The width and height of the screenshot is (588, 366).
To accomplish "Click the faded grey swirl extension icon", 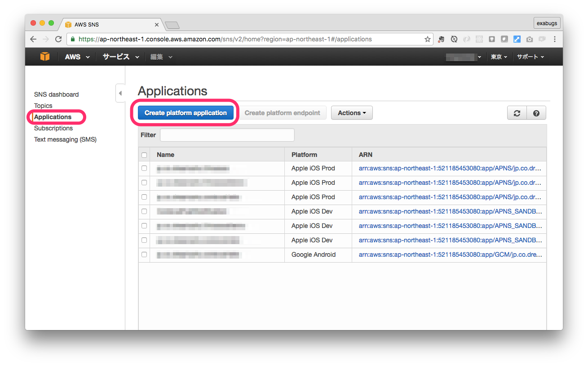I will click(x=467, y=39).
